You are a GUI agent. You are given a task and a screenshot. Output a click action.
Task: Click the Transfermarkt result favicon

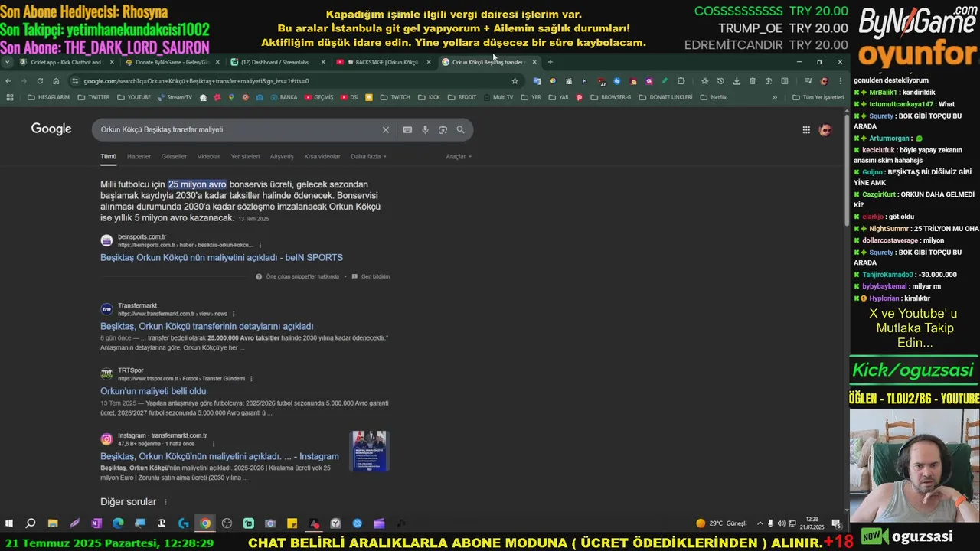point(106,309)
